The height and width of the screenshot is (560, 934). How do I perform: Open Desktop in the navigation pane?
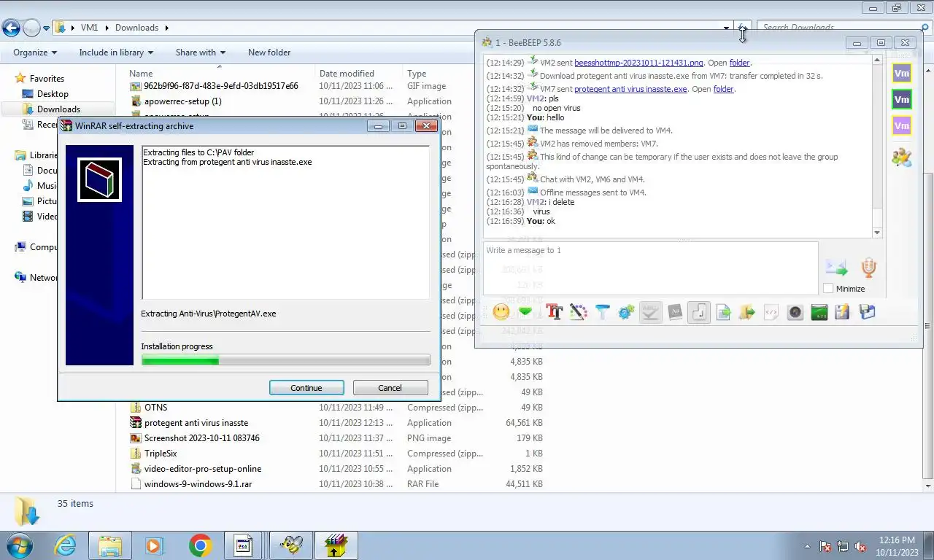click(x=53, y=94)
